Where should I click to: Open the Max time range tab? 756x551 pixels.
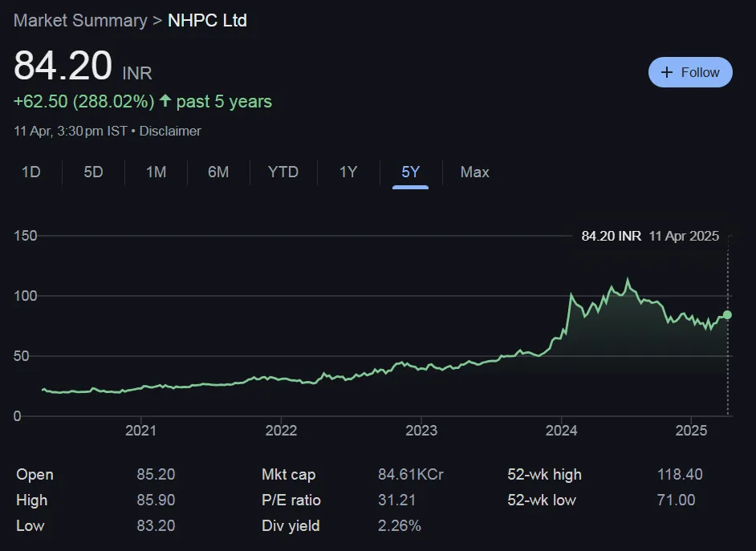pos(475,172)
